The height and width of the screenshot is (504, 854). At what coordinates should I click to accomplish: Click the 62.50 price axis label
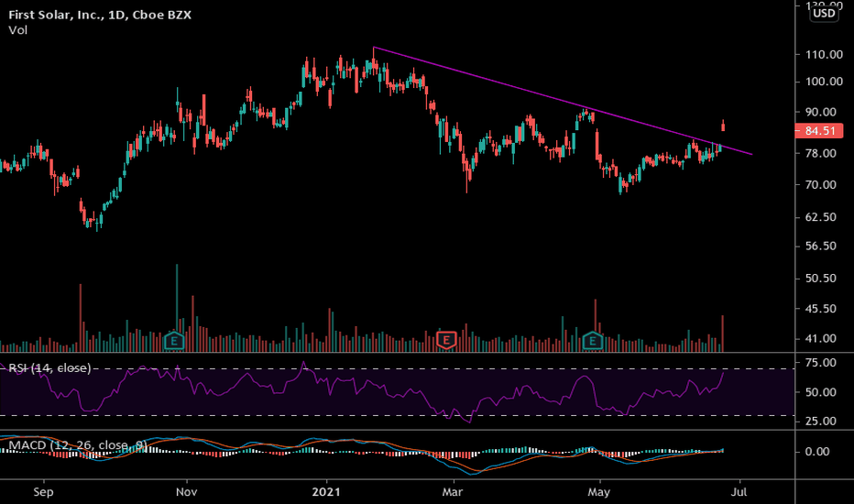click(821, 217)
